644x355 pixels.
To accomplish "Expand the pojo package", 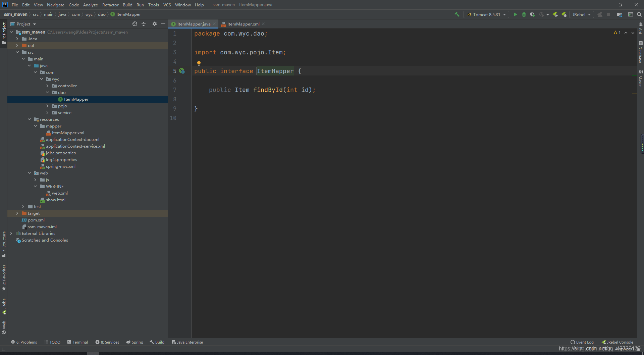I will tap(47, 106).
